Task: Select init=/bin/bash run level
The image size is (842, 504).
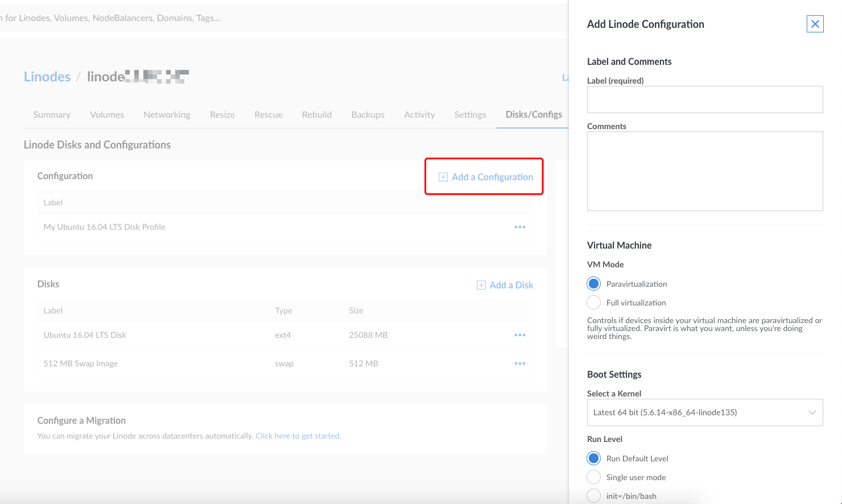Action: coord(593,495)
